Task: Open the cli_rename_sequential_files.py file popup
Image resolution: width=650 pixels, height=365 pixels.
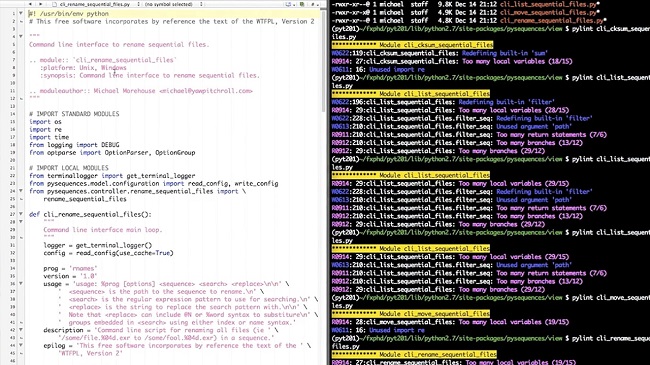Action: 99,4
